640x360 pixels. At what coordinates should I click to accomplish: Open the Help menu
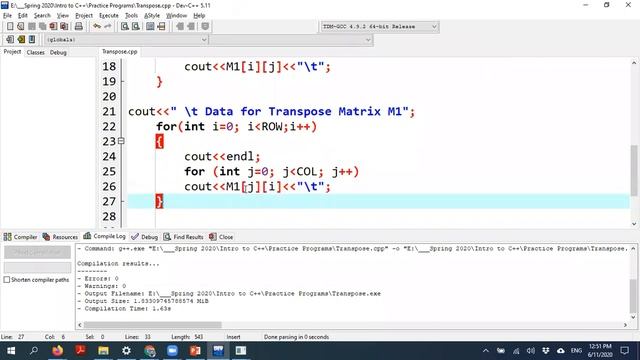tap(199, 16)
